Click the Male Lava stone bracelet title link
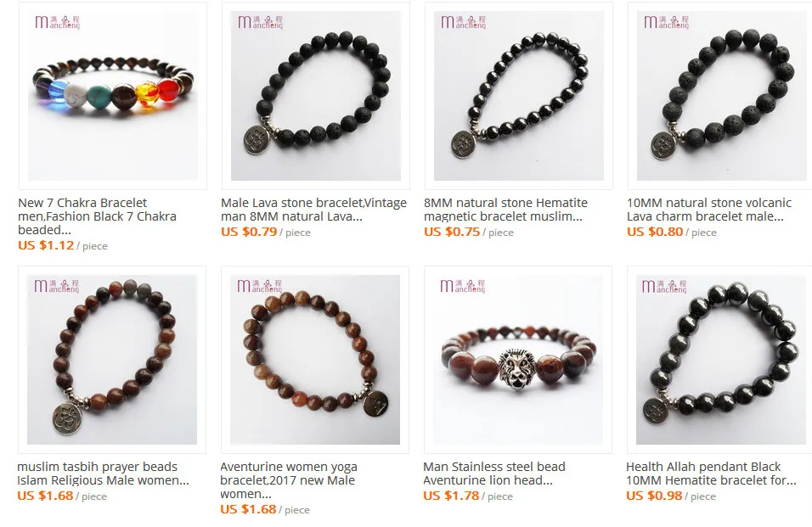Viewport: 812px width, 527px height. (313, 210)
